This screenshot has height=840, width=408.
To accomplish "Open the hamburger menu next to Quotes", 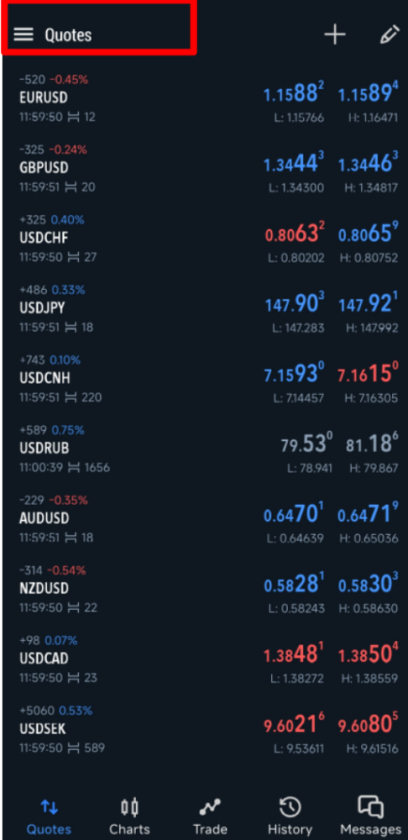I will [x=24, y=35].
